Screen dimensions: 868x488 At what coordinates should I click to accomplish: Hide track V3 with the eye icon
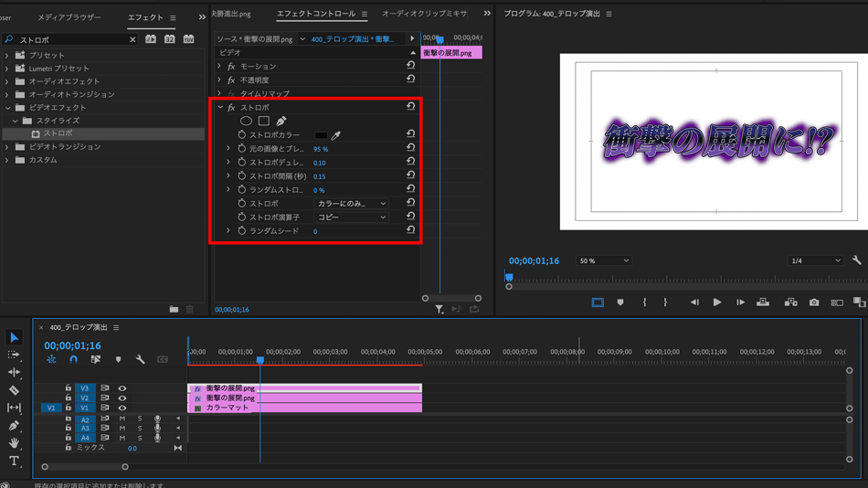click(x=122, y=388)
